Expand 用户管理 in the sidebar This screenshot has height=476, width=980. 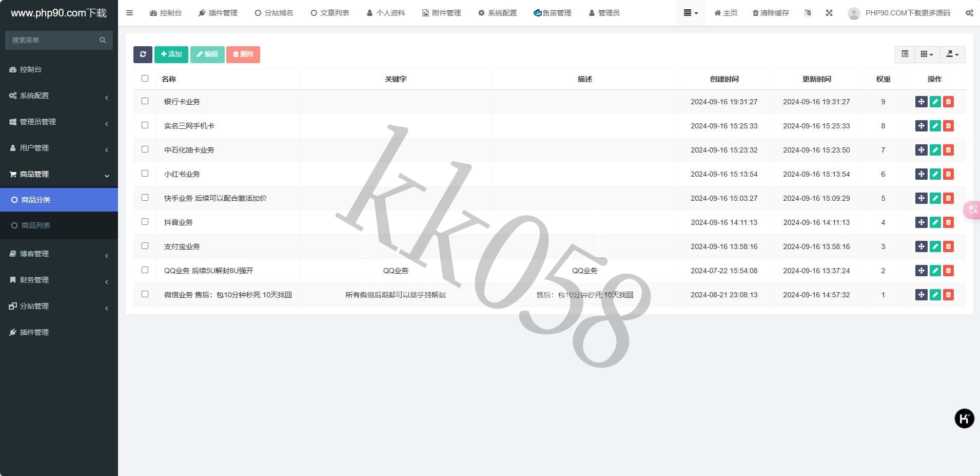click(58, 148)
